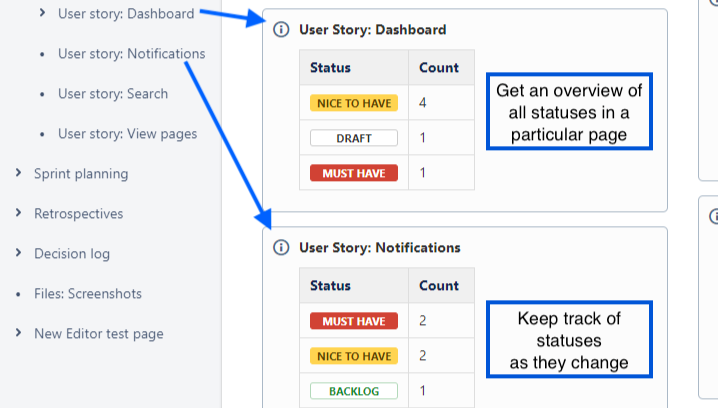This screenshot has height=408, width=718.
Task: Open the Decision log page link
Action: (72, 253)
